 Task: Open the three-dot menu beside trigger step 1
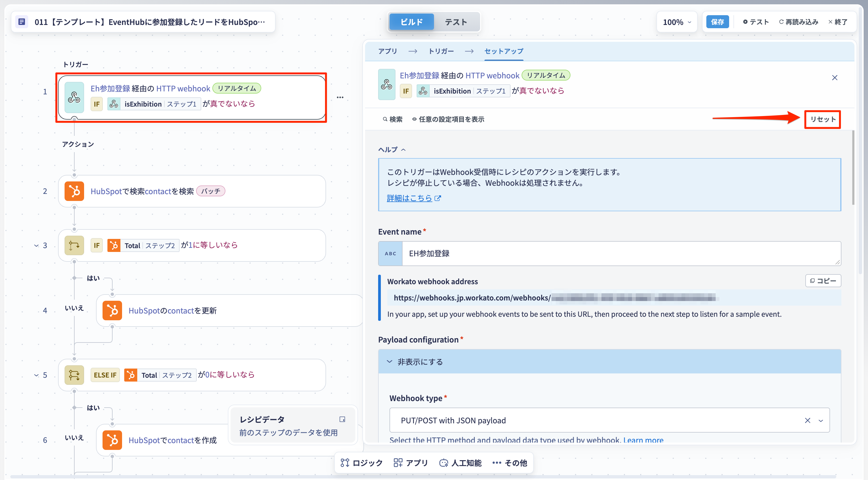click(340, 97)
